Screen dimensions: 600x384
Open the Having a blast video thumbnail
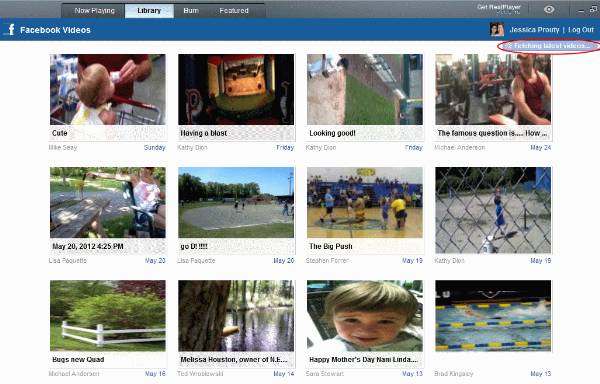[x=236, y=89]
